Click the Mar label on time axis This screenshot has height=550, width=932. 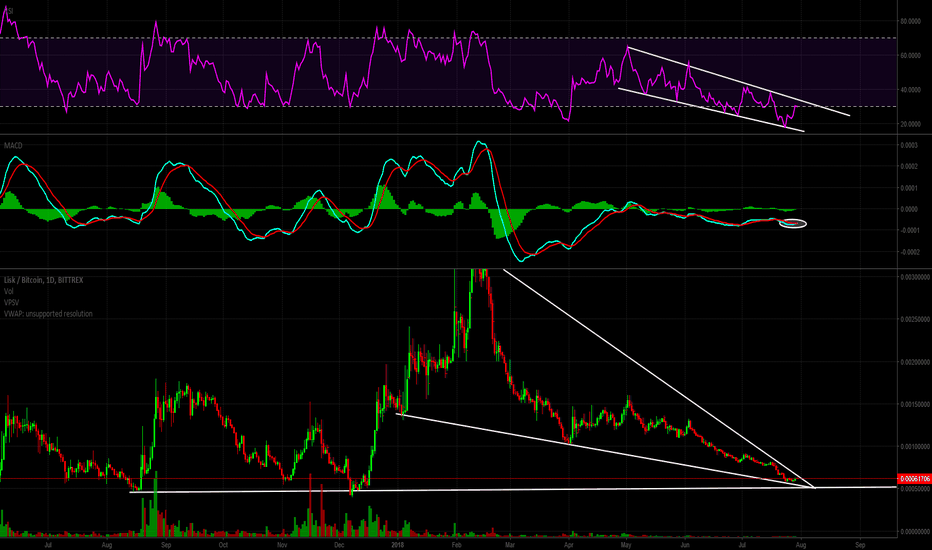pos(509,545)
